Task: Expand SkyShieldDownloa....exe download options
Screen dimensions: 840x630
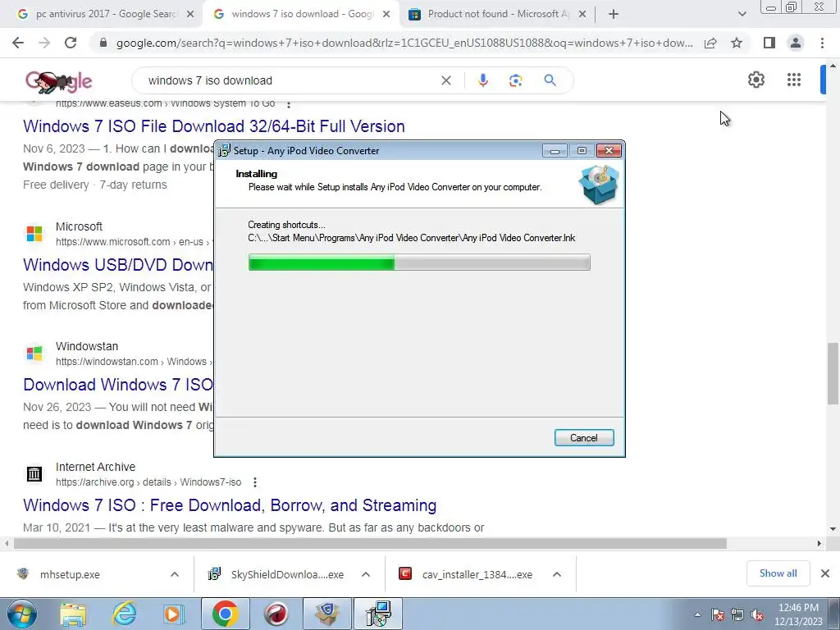Action: 365,574
